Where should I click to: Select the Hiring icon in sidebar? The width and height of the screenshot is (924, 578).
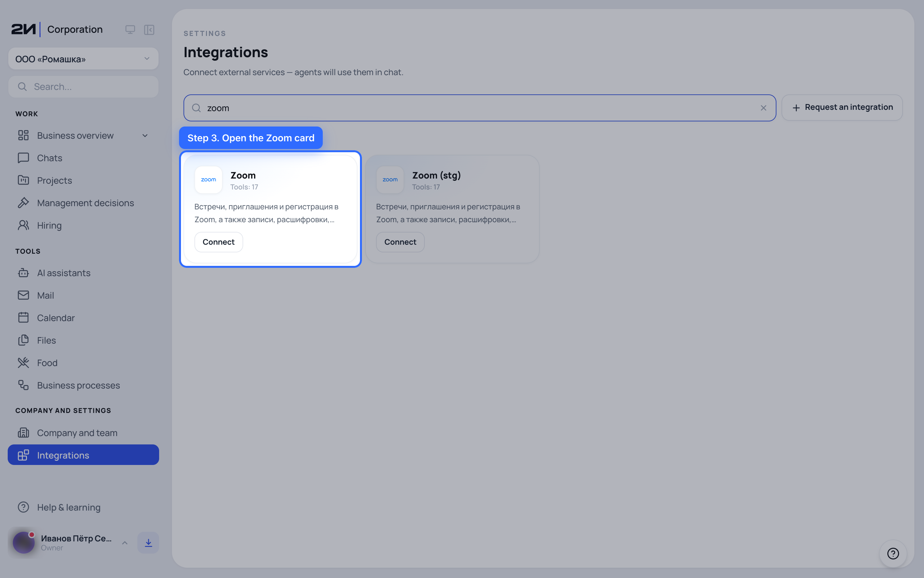point(23,225)
